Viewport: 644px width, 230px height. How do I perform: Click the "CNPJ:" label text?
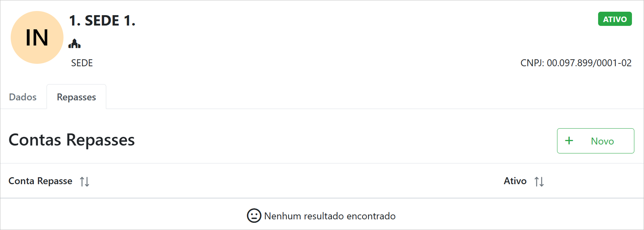click(x=532, y=63)
